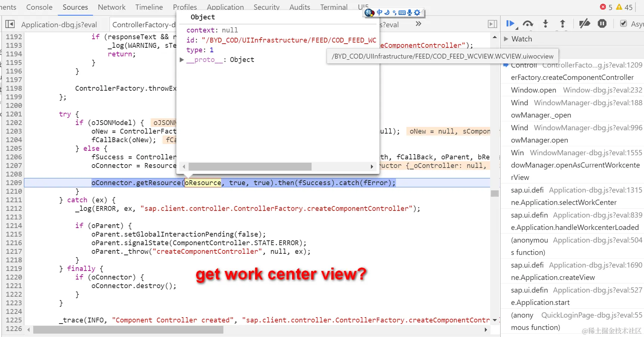Switch to the Console tab
The width and height of the screenshot is (644, 337).
39,7
